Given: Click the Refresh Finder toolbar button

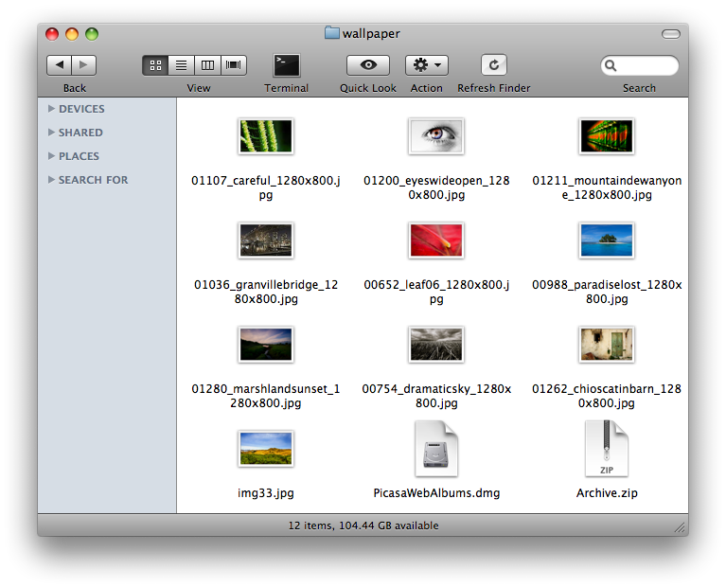Looking at the screenshot, I should (493, 65).
